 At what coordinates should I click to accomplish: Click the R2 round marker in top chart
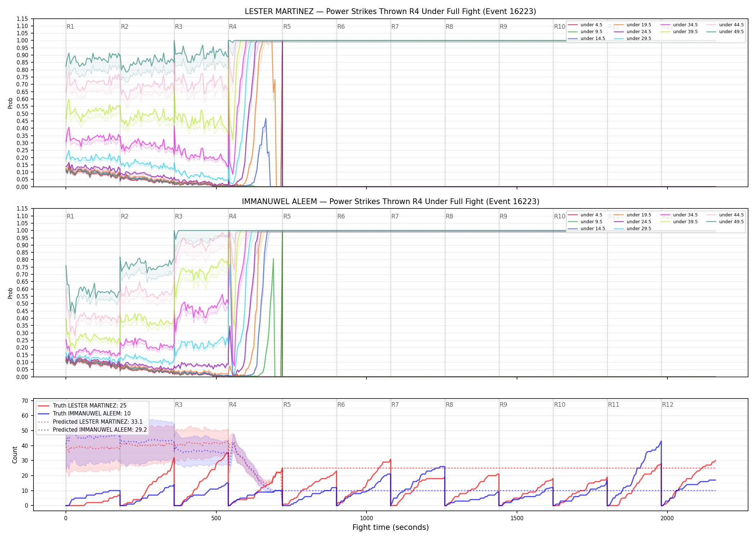pos(125,27)
